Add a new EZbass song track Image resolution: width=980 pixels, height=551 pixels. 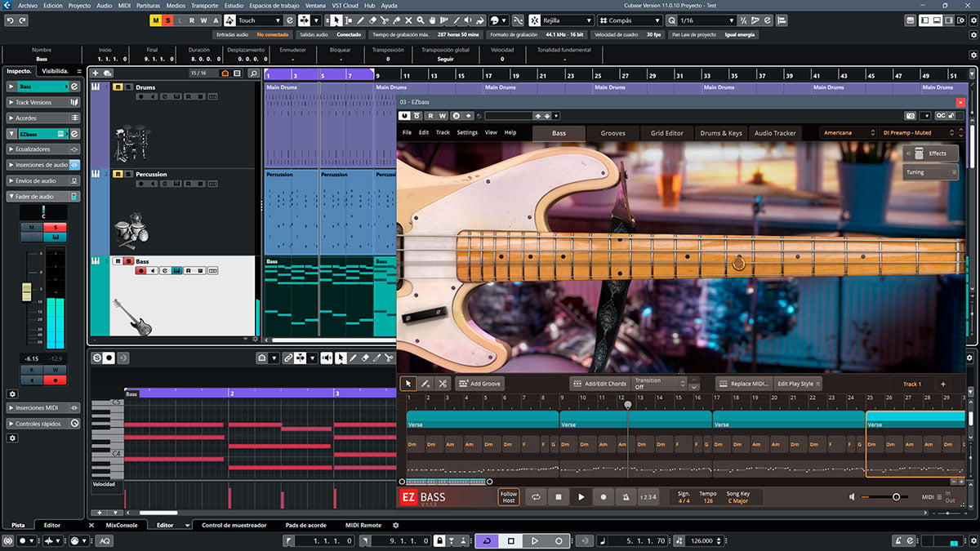click(x=943, y=384)
